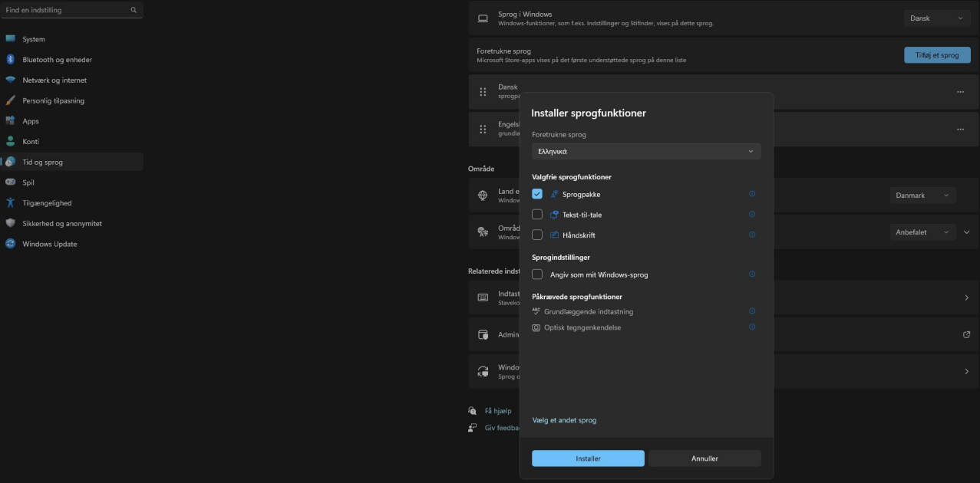Select Tid og sprog in sidebar

point(71,162)
